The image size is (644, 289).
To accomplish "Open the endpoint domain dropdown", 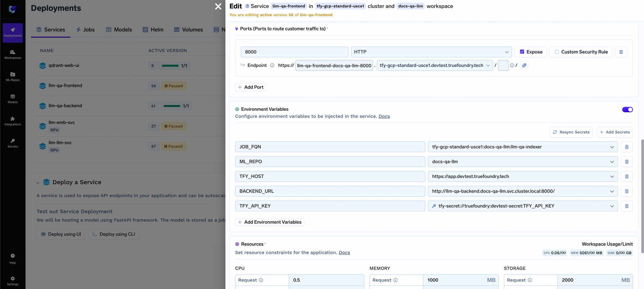I will 435,65.
